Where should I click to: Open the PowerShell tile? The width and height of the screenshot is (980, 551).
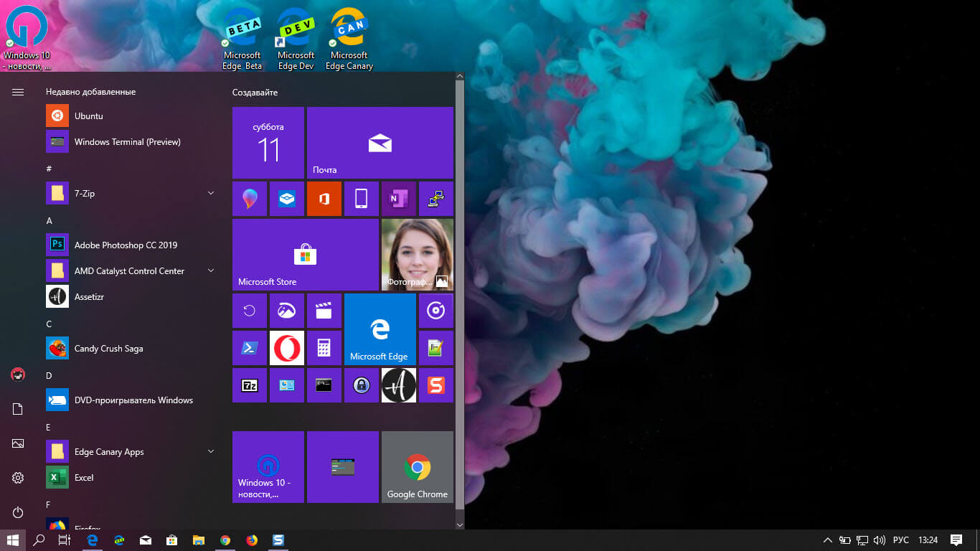(250, 348)
